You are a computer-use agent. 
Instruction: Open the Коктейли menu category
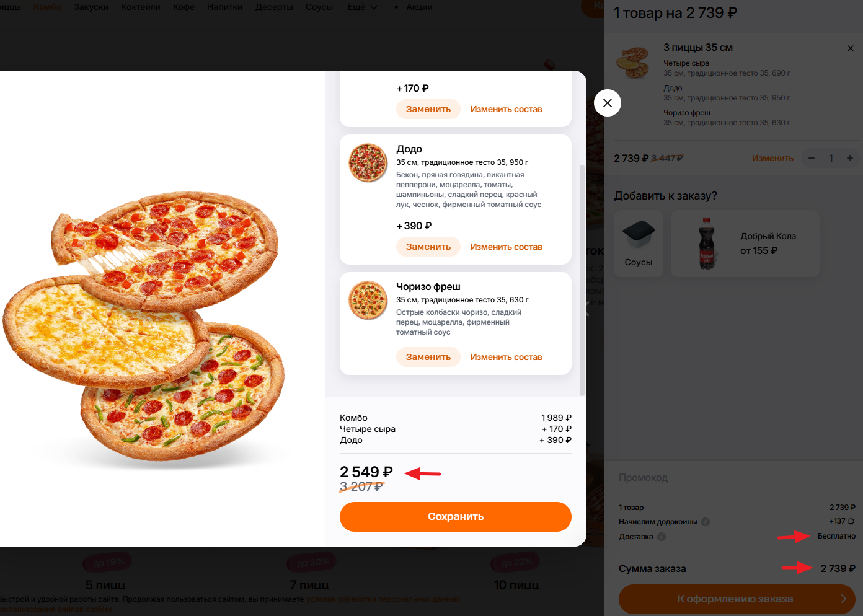coord(141,7)
